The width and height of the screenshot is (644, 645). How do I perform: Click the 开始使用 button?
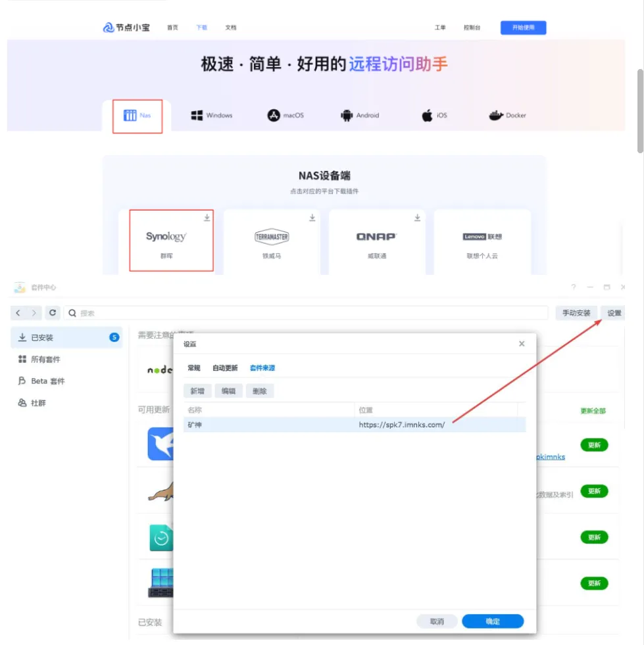524,28
